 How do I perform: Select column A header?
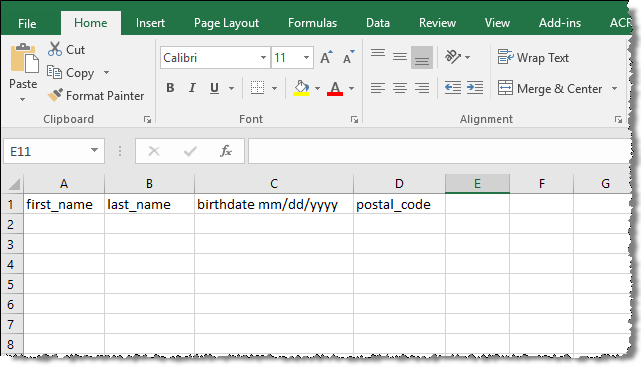click(x=64, y=184)
